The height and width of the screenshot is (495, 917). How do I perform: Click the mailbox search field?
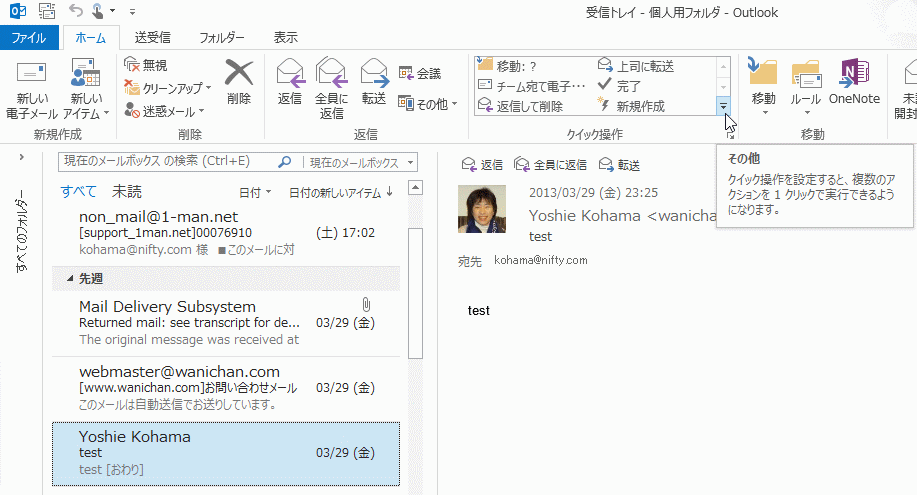click(167, 161)
